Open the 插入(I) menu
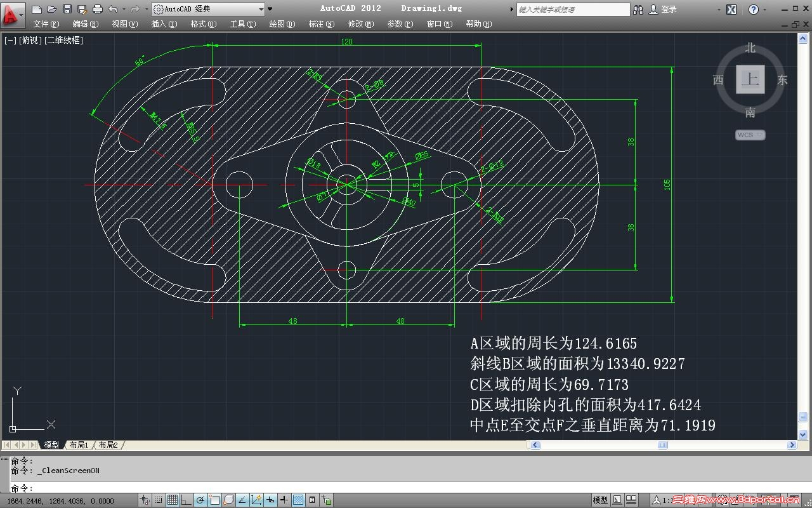The height and width of the screenshot is (508, 812). tap(164, 24)
